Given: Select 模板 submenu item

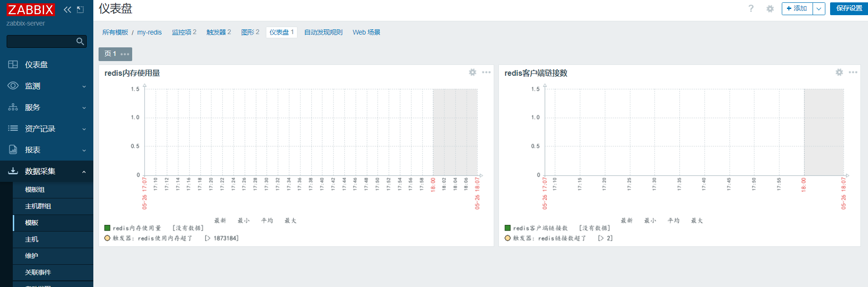Looking at the screenshot, I should coord(53,223).
